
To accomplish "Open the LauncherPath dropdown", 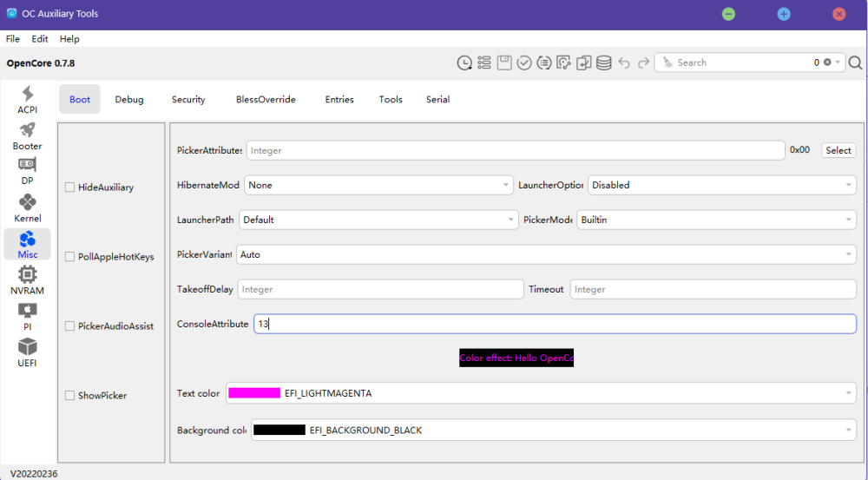I will [x=378, y=220].
